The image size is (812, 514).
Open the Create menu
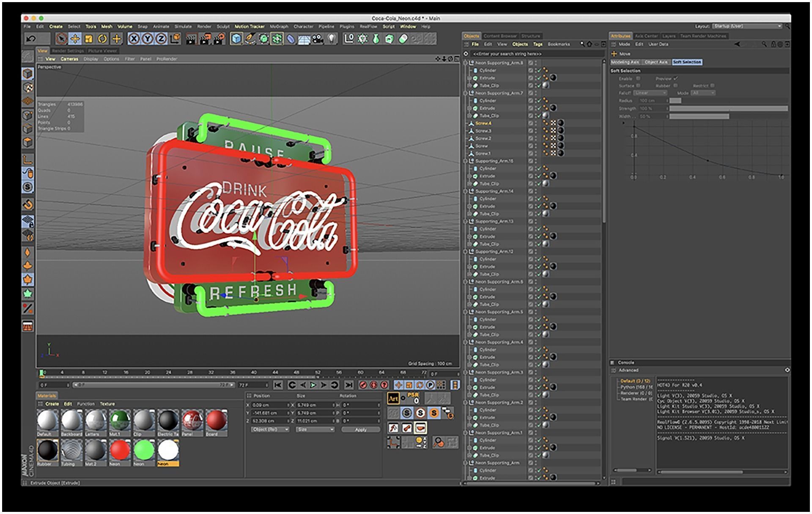56,26
